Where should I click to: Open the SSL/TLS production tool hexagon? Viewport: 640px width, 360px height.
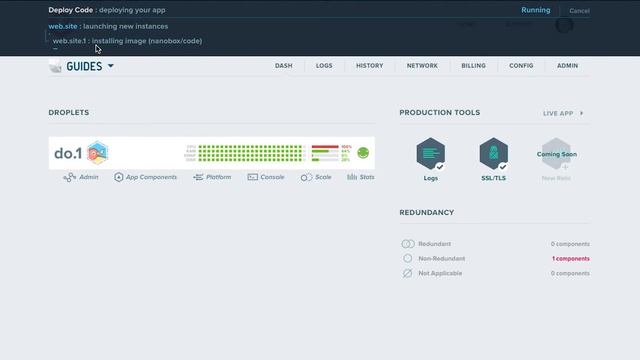click(493, 154)
